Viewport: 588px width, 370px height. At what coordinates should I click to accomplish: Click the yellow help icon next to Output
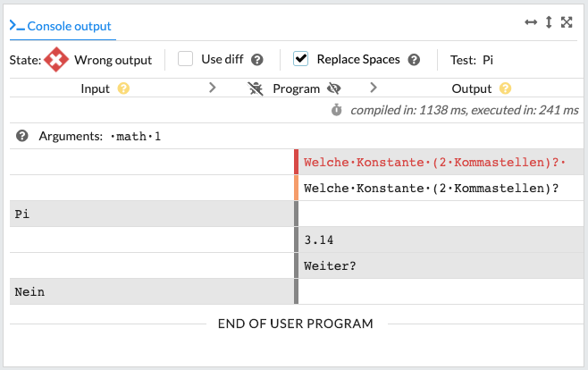pyautogui.click(x=506, y=88)
